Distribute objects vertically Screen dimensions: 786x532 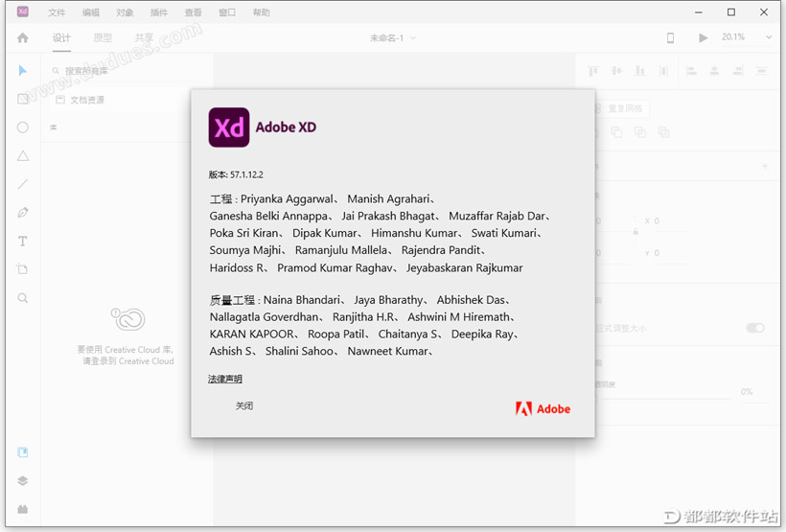(x=663, y=71)
